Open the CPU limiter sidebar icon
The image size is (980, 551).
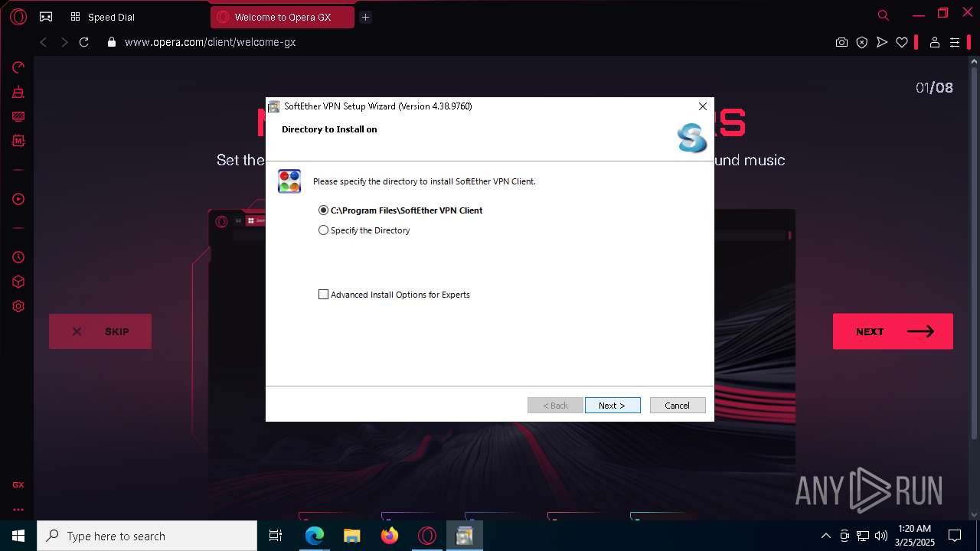coord(18,141)
